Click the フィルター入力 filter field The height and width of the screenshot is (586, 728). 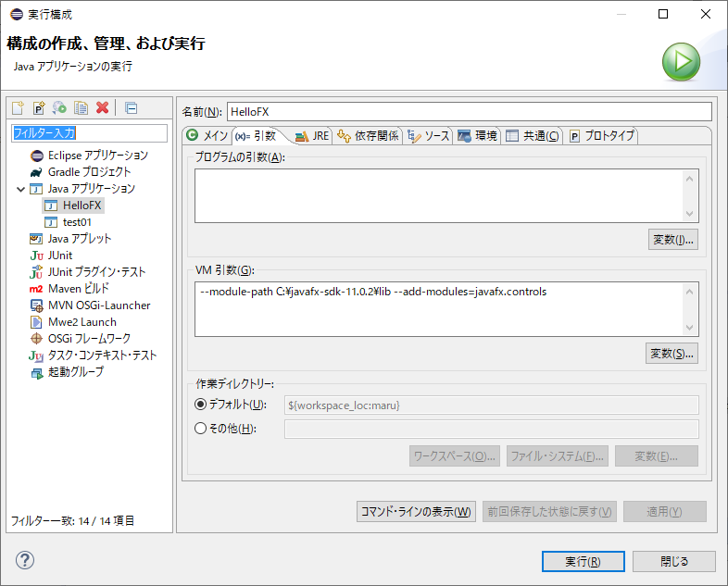coord(89,133)
